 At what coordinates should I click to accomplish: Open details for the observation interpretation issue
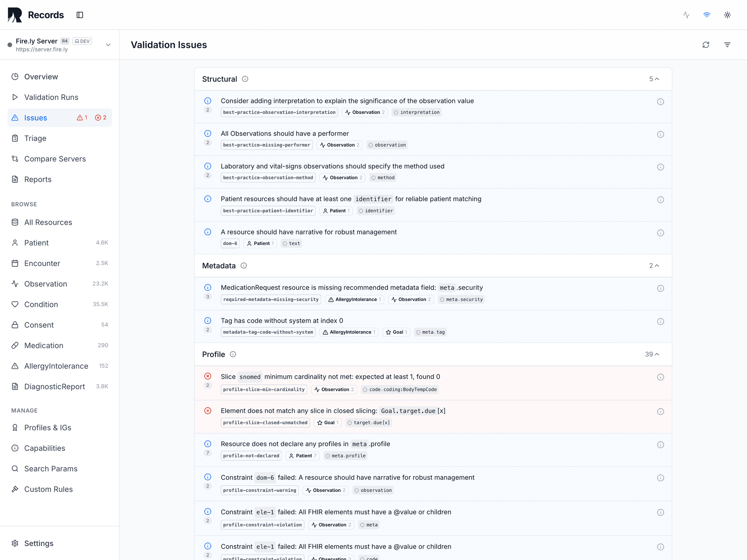(x=661, y=101)
